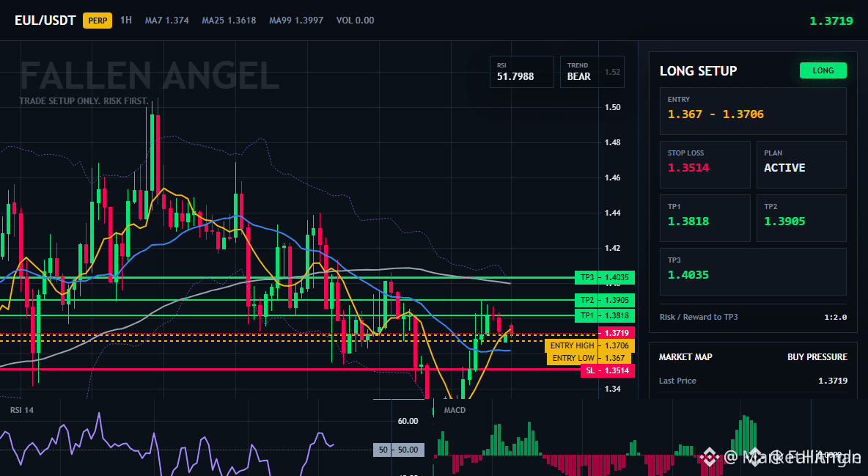Click the Risk / Reward to TP3 label
Viewport: 868px width, 476px height.
pos(699,317)
